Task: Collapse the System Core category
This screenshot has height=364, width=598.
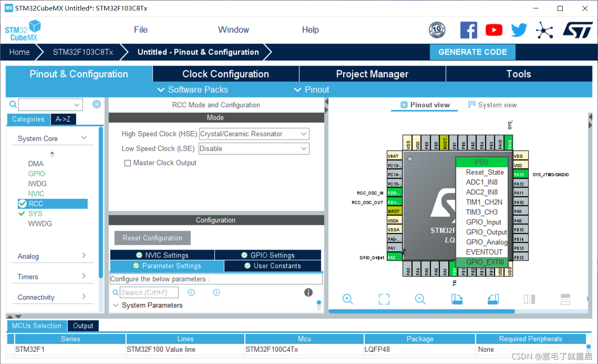Action: click(x=84, y=138)
